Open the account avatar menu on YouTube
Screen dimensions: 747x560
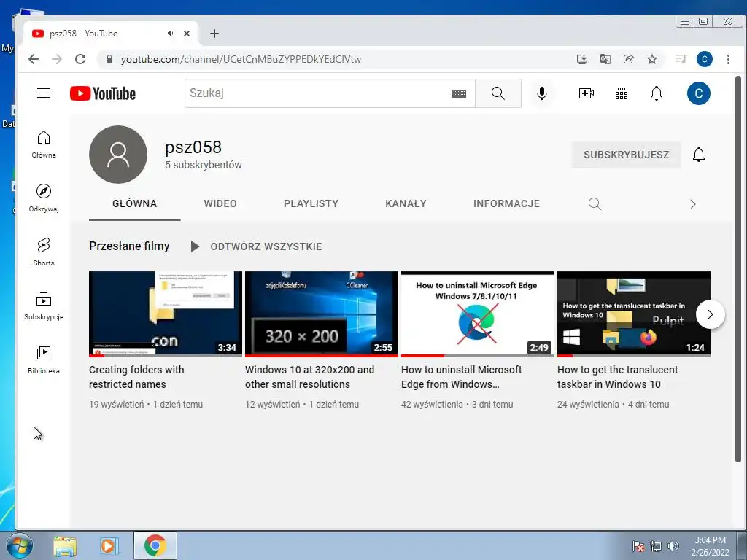[698, 93]
